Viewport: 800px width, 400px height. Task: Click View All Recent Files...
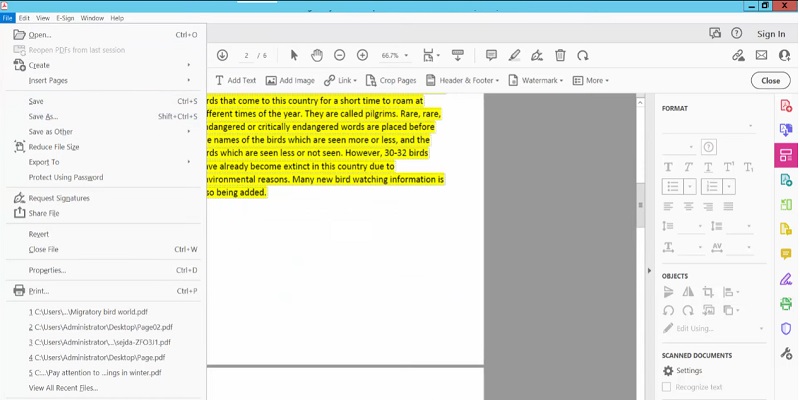pyautogui.click(x=105, y=388)
